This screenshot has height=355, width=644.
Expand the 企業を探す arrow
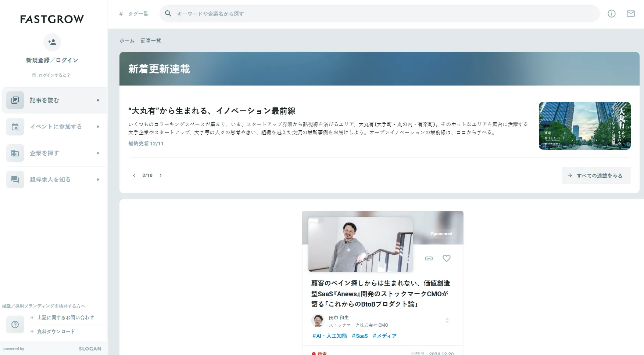click(98, 153)
